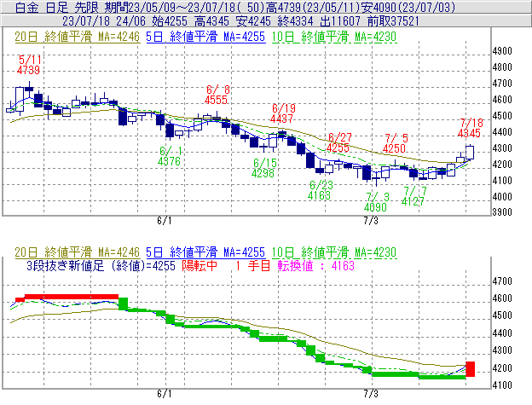
Task: Click the 7/18 4345 high label
Action: click(470, 128)
